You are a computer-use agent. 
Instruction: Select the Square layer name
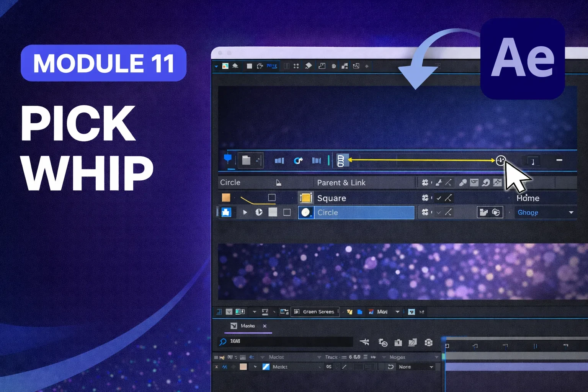332,198
